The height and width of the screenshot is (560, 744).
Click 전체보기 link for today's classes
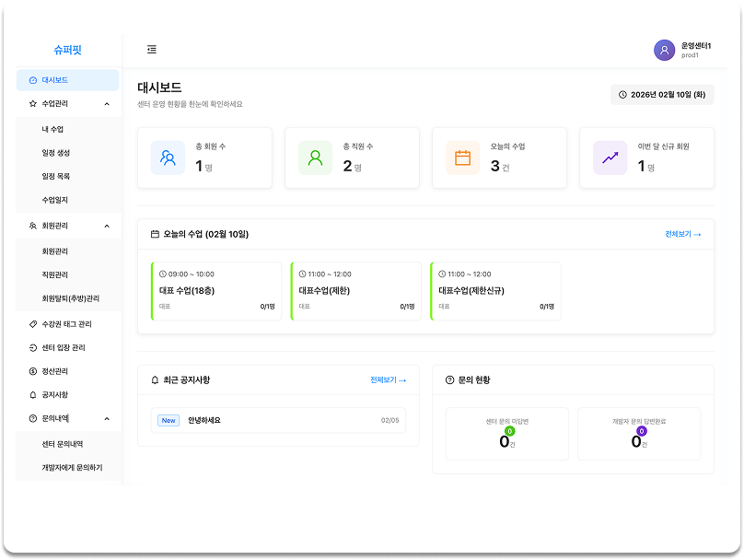click(682, 234)
